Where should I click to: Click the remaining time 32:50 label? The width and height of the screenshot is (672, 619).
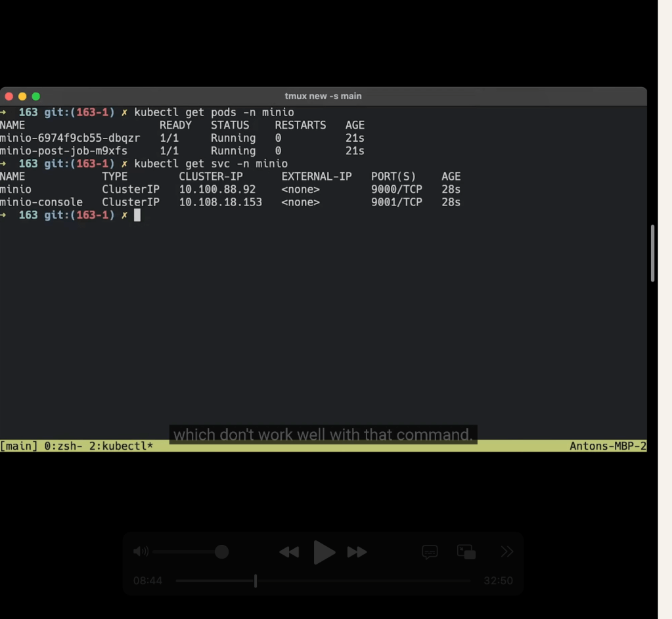[498, 581]
